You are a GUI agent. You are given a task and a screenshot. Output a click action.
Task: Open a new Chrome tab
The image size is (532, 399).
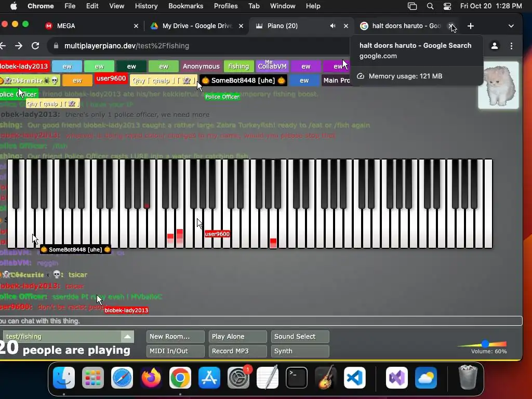point(471,26)
